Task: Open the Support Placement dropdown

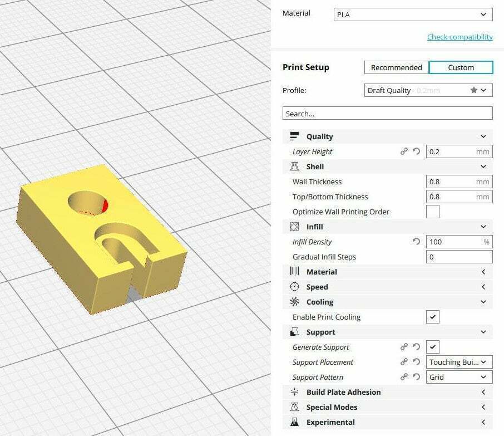Action: pyautogui.click(x=459, y=362)
